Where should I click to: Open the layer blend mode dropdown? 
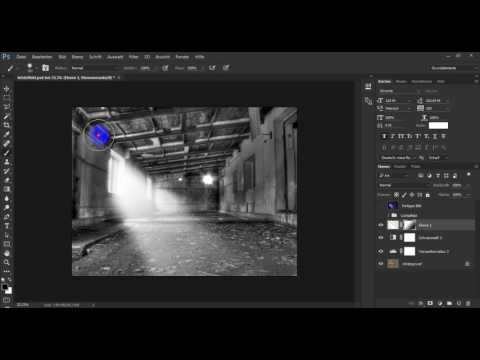(404, 185)
